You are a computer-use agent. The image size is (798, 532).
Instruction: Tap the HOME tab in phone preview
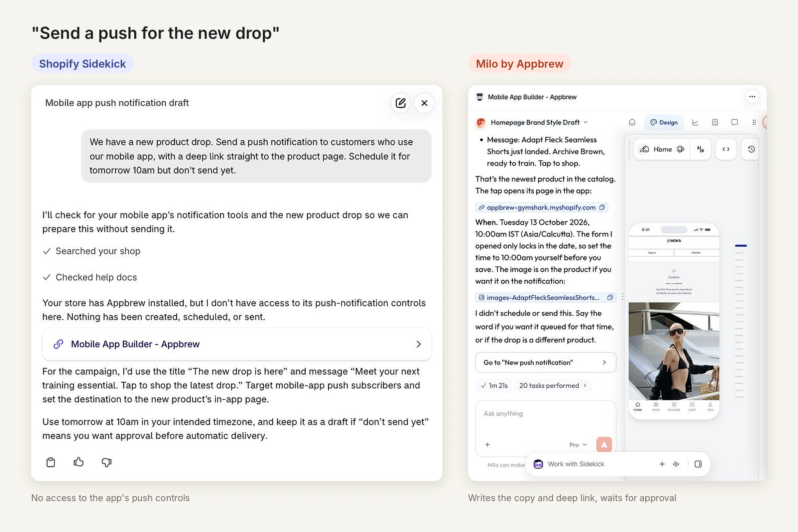637,407
